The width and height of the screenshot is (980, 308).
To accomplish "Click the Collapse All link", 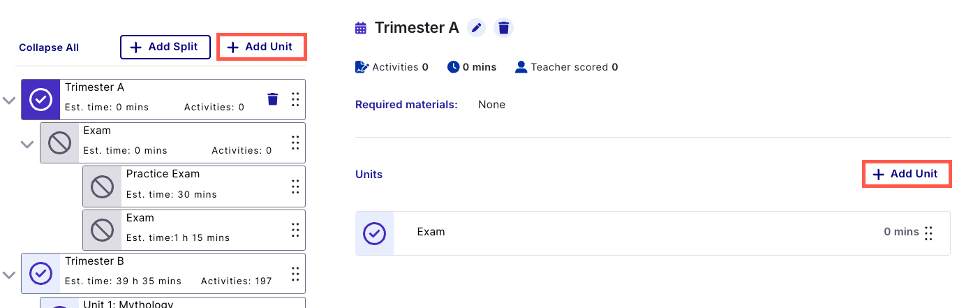I will click(49, 47).
